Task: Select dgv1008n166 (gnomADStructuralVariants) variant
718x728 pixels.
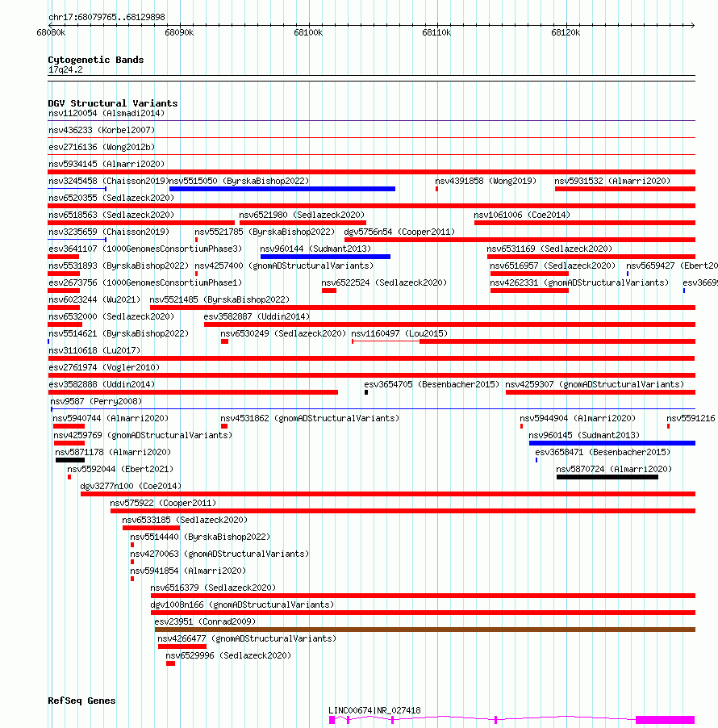Action: 242,605
